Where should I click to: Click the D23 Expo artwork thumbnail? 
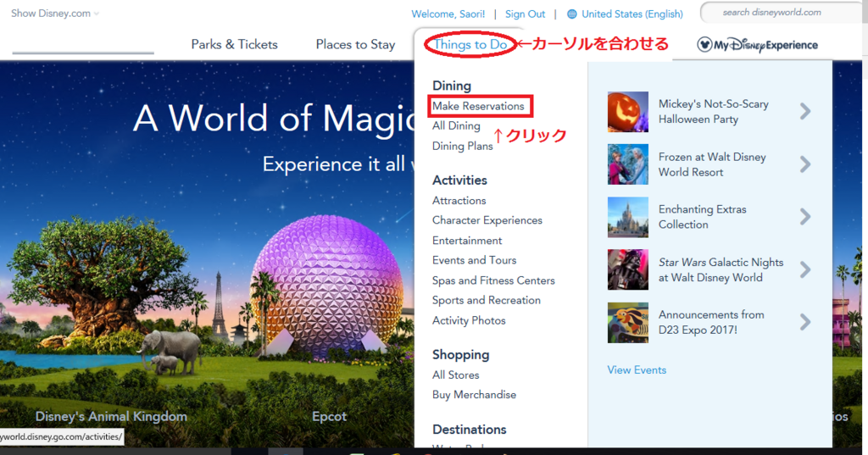tap(628, 322)
